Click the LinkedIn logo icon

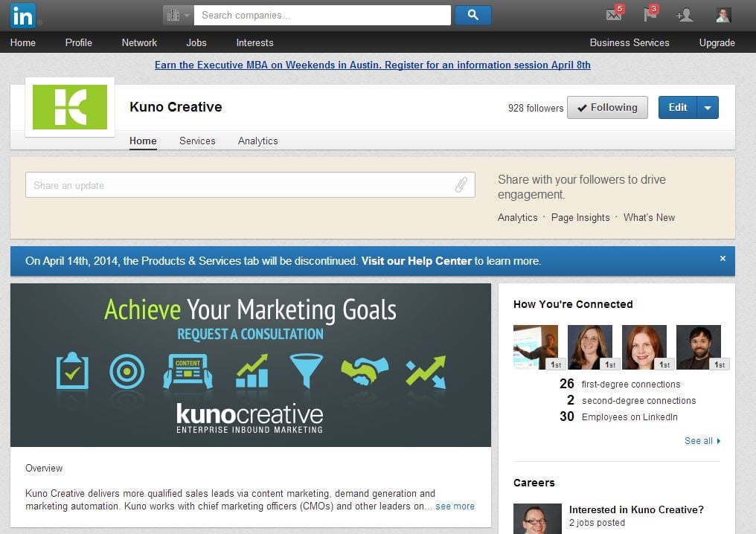pos(22,15)
